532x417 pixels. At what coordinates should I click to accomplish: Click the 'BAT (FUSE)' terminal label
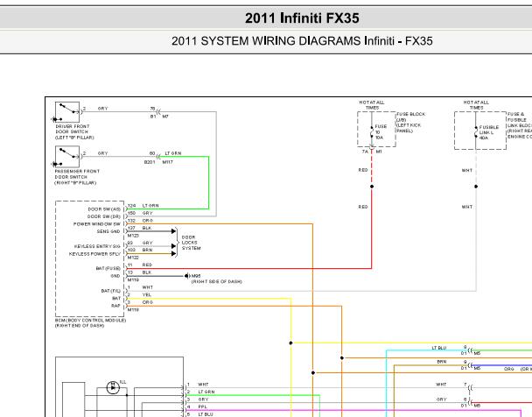(x=108, y=269)
